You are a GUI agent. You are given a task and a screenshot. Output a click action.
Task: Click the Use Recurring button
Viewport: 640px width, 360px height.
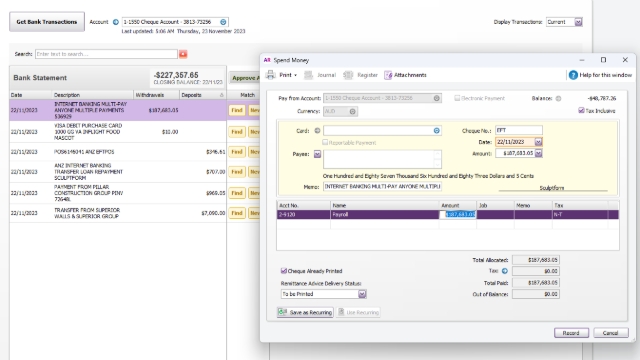coord(358,312)
